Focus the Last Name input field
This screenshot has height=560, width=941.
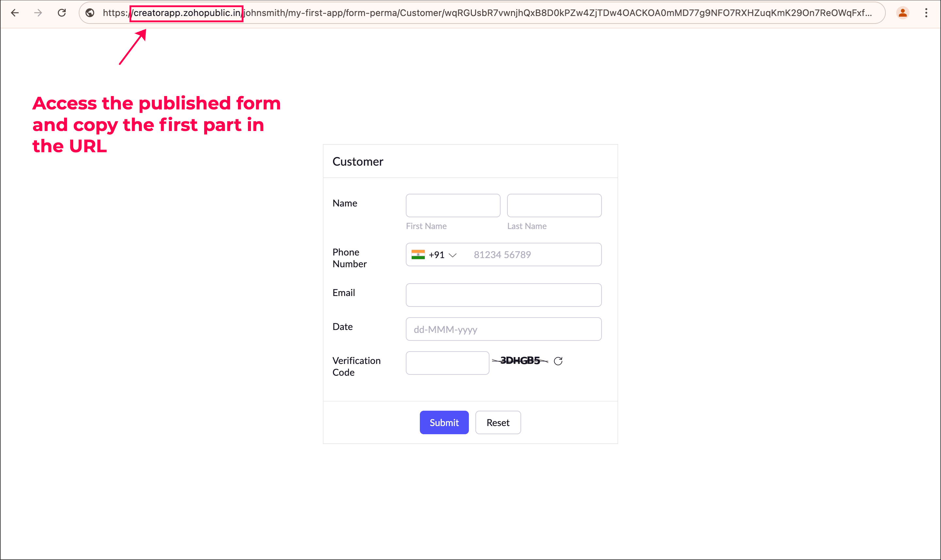[x=554, y=206]
